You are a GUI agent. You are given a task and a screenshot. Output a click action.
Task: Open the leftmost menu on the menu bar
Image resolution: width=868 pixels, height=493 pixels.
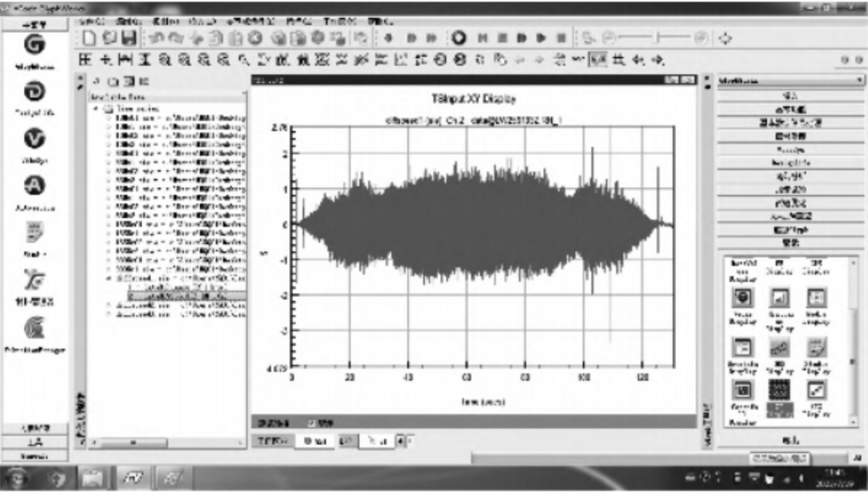tap(92, 22)
